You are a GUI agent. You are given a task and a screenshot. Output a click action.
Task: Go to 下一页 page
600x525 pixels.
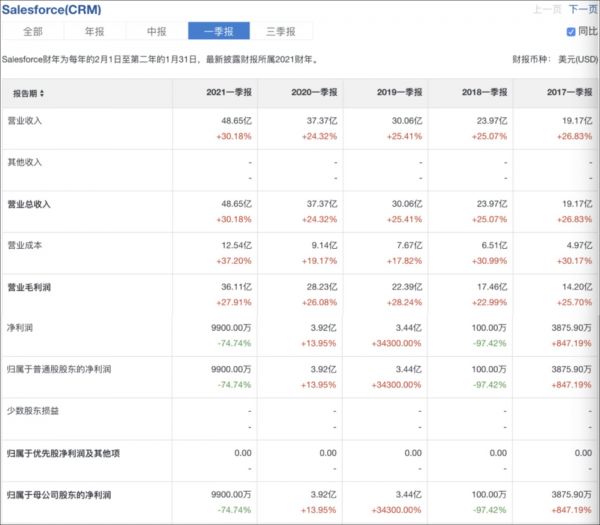click(x=582, y=9)
